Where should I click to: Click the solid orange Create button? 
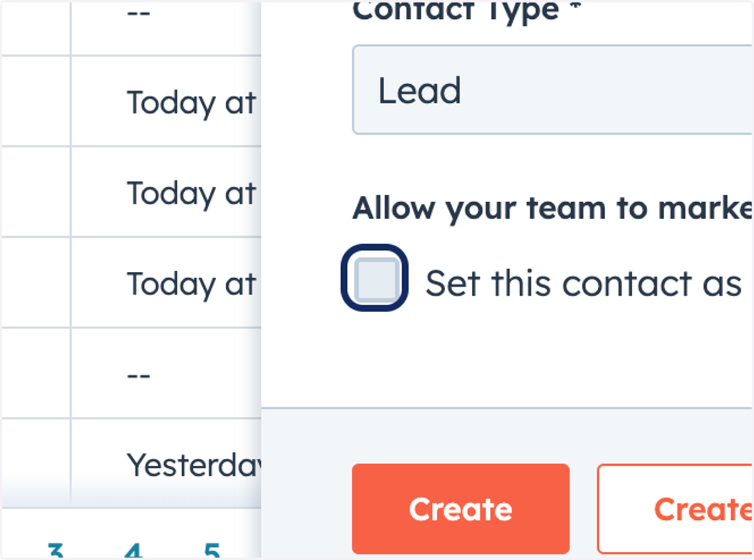coord(461,509)
